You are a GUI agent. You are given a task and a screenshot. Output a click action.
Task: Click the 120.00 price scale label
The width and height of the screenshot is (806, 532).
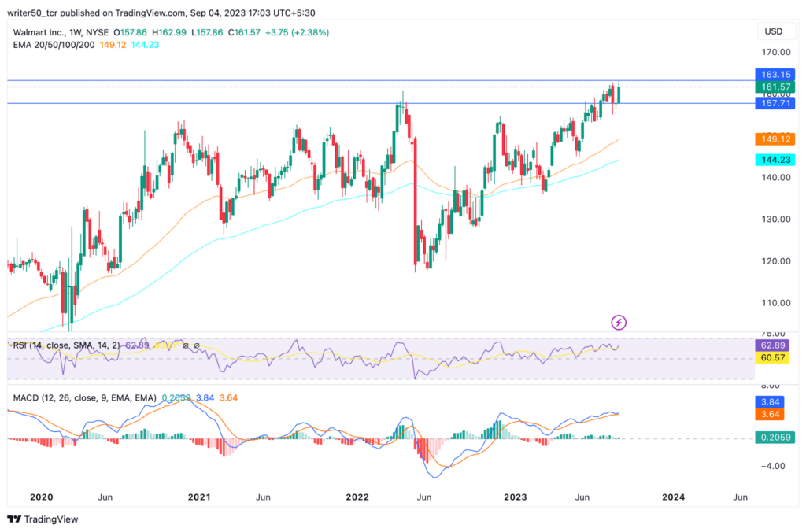pos(775,261)
